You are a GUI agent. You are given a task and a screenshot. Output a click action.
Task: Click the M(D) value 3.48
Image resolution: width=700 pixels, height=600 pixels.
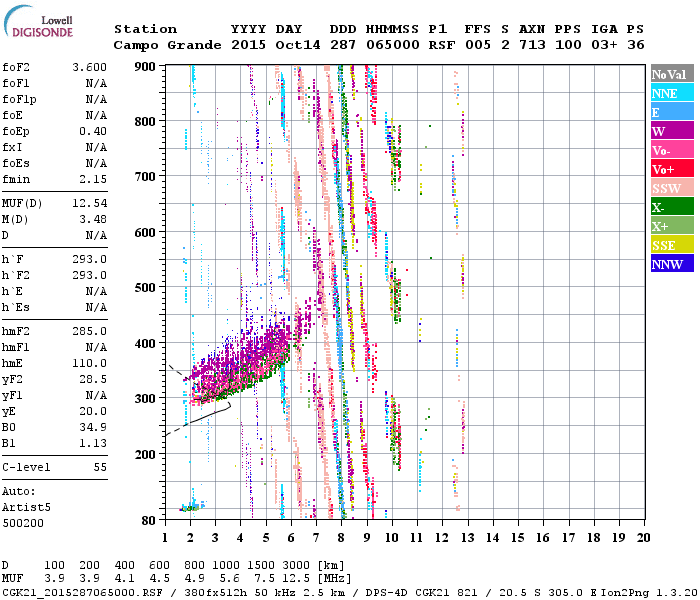tap(93, 220)
